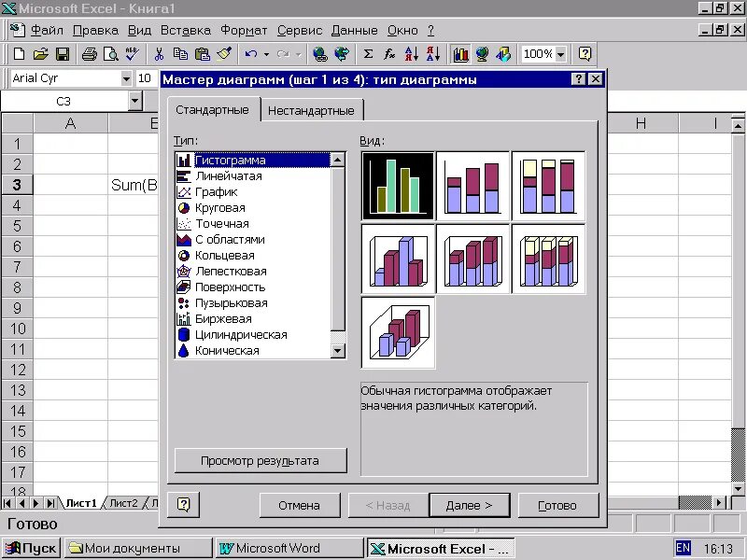Run the Spelling check ABC icon

click(x=132, y=54)
